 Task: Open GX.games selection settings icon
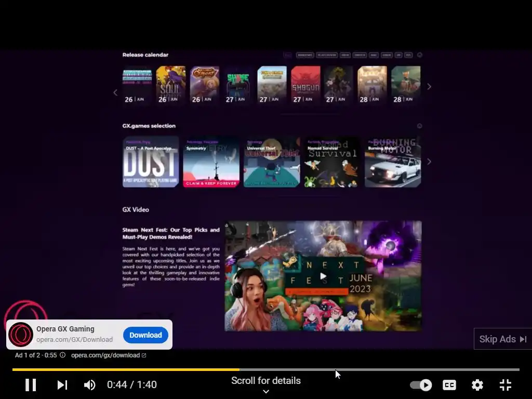pyautogui.click(x=419, y=126)
